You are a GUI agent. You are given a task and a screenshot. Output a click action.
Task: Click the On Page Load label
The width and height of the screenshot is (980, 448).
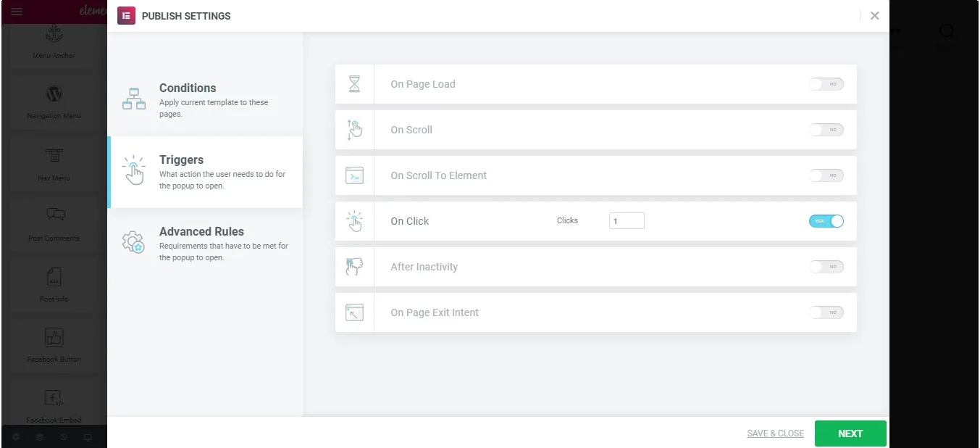pos(423,84)
